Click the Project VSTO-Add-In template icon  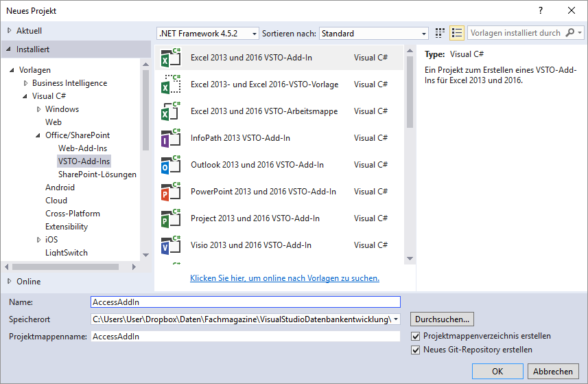(171, 218)
